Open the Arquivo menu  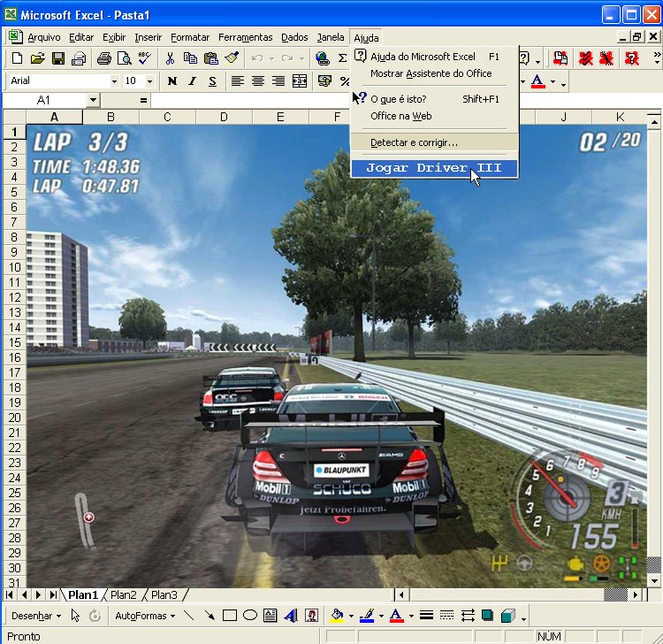coord(44,38)
